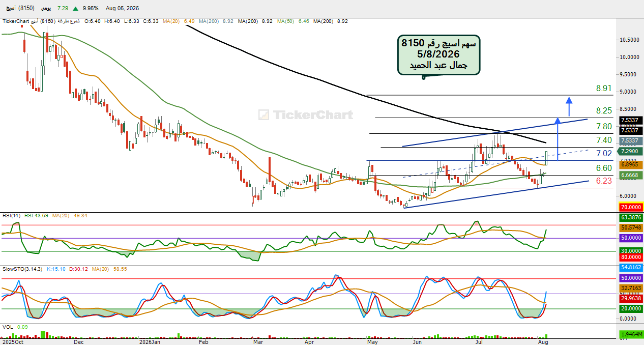Click the C:6.33 close value

point(151,21)
